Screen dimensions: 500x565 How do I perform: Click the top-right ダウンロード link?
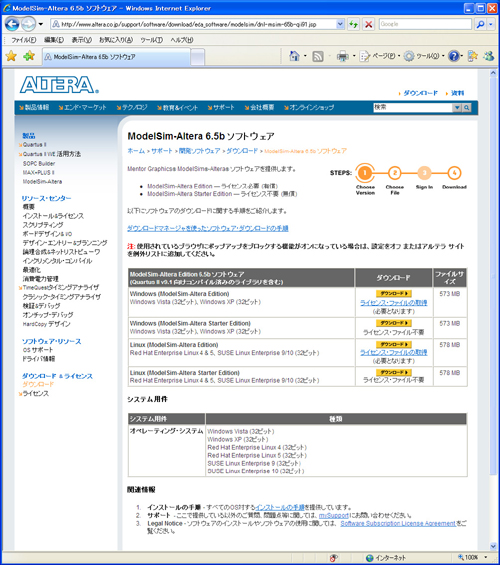tap(420, 93)
